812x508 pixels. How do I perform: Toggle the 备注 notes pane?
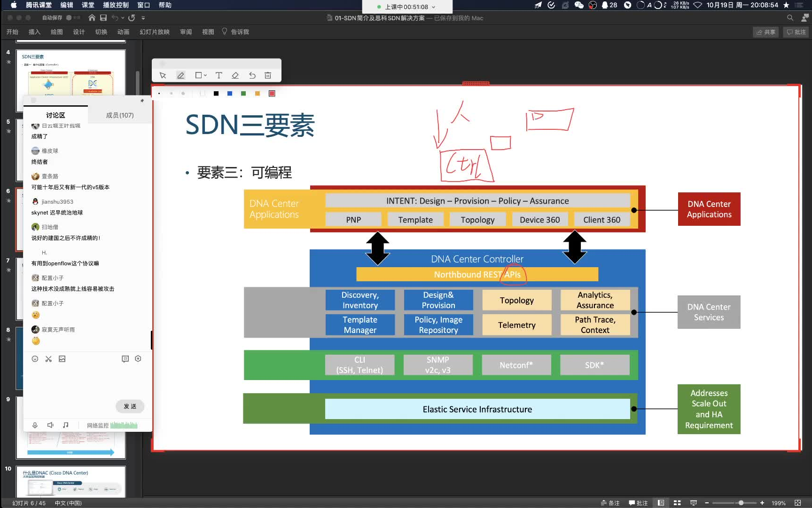tap(610, 503)
